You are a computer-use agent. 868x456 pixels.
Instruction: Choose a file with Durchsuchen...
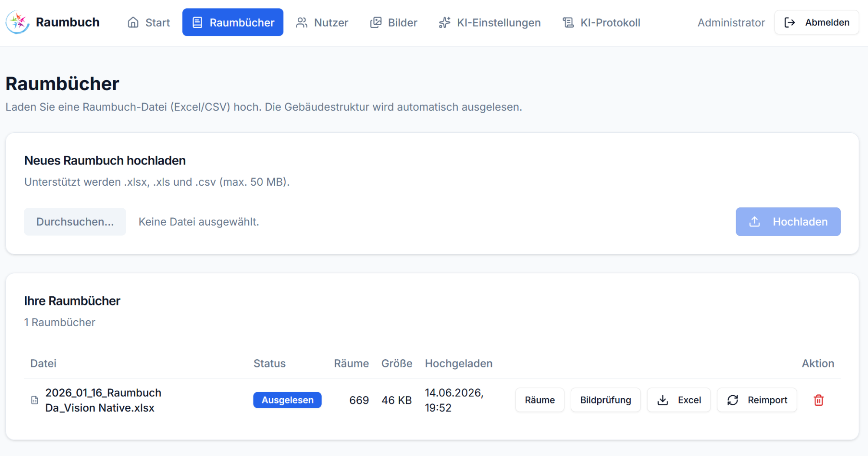click(75, 222)
